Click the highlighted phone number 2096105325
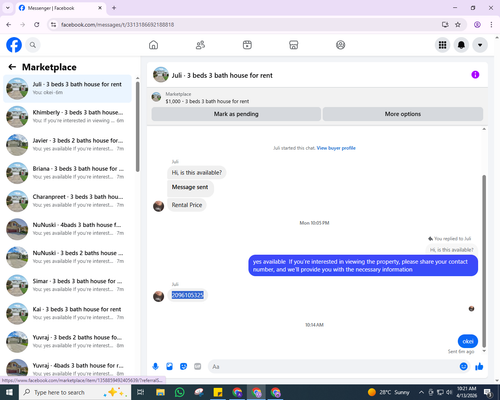 [187, 295]
